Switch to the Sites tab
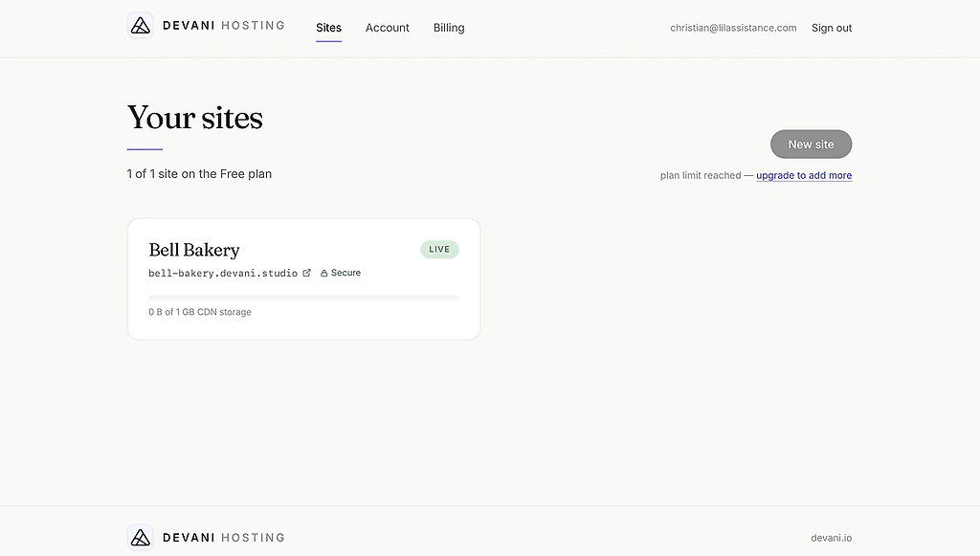 click(329, 28)
